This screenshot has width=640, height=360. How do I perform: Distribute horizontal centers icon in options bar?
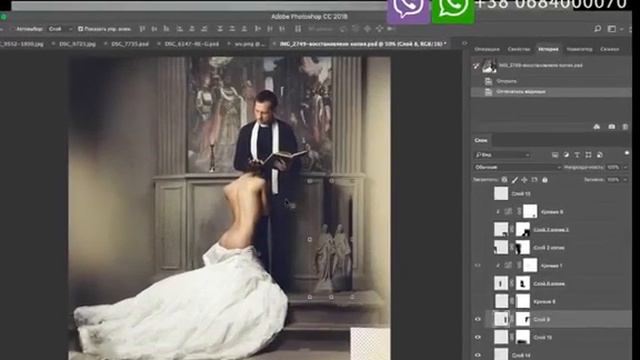click(x=270, y=29)
